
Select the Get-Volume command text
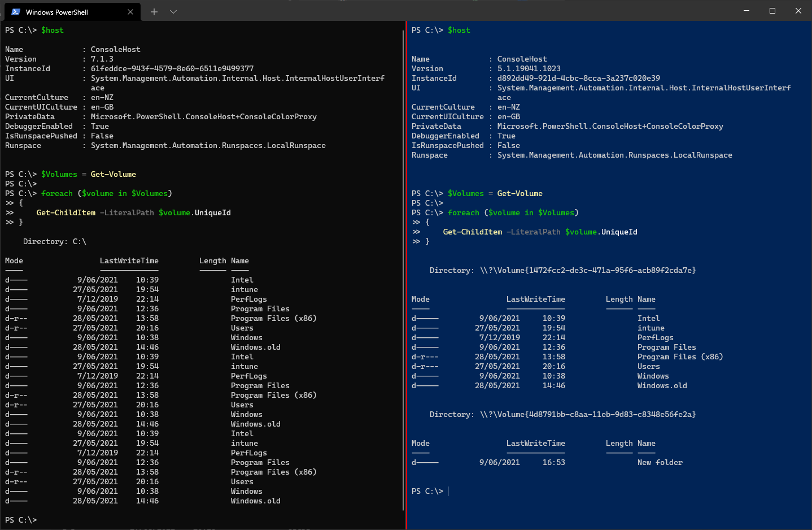coord(113,174)
